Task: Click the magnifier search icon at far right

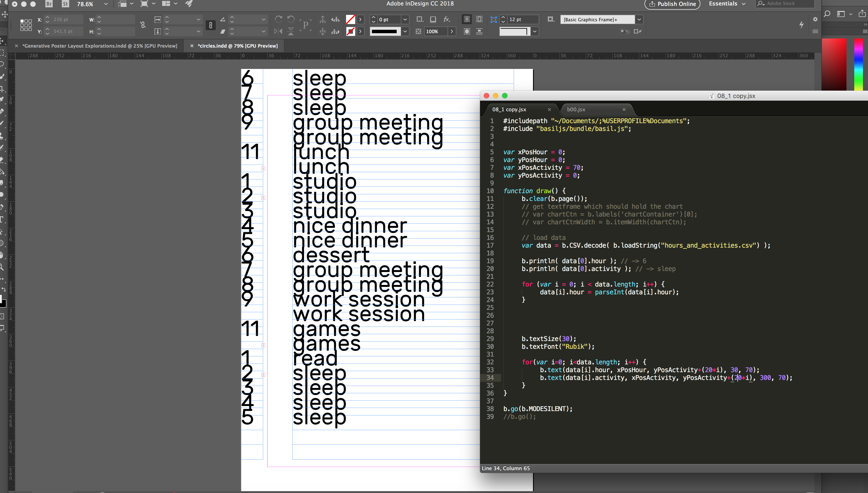Action: pos(827,14)
